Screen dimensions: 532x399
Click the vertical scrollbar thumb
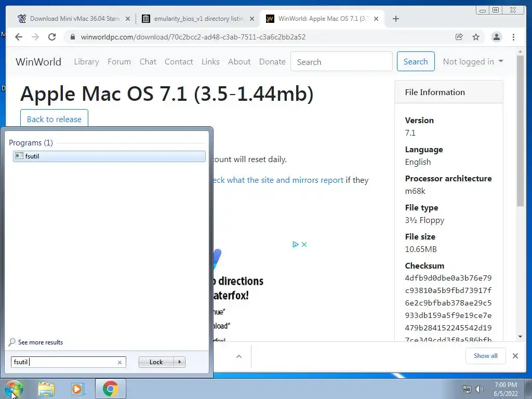pyautogui.click(x=521, y=130)
